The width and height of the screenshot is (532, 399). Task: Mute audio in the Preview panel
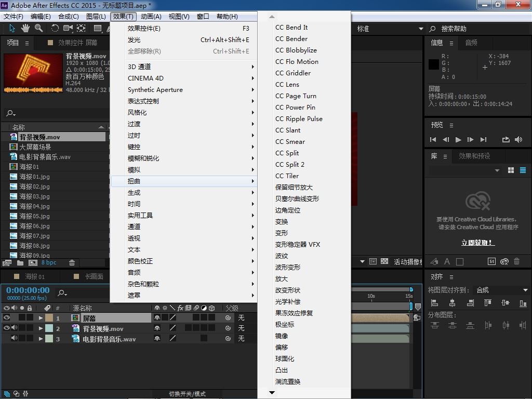tap(518, 139)
